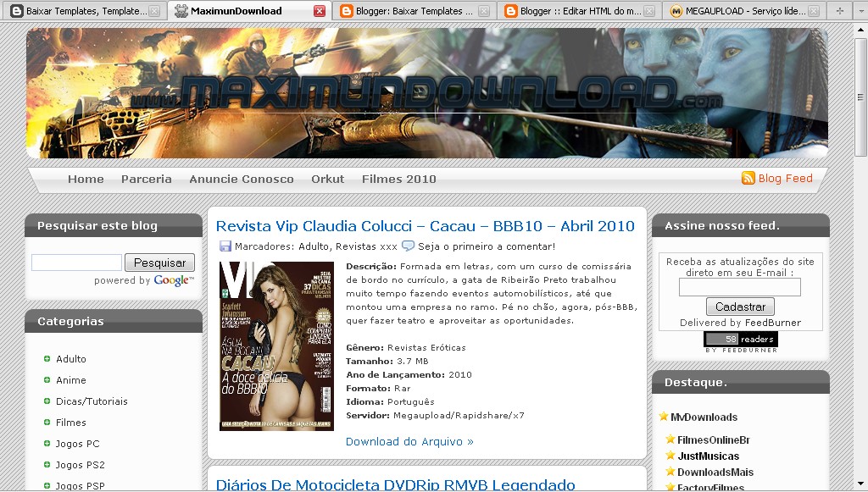The height and width of the screenshot is (492, 868).
Task: Switch to Blogger: Baixar Templates tab
Action: point(414,10)
